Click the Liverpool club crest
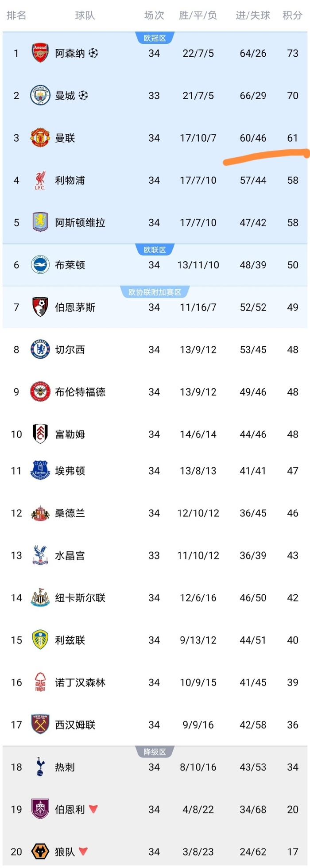Viewport: 310px width, 868px height. pyautogui.click(x=40, y=180)
